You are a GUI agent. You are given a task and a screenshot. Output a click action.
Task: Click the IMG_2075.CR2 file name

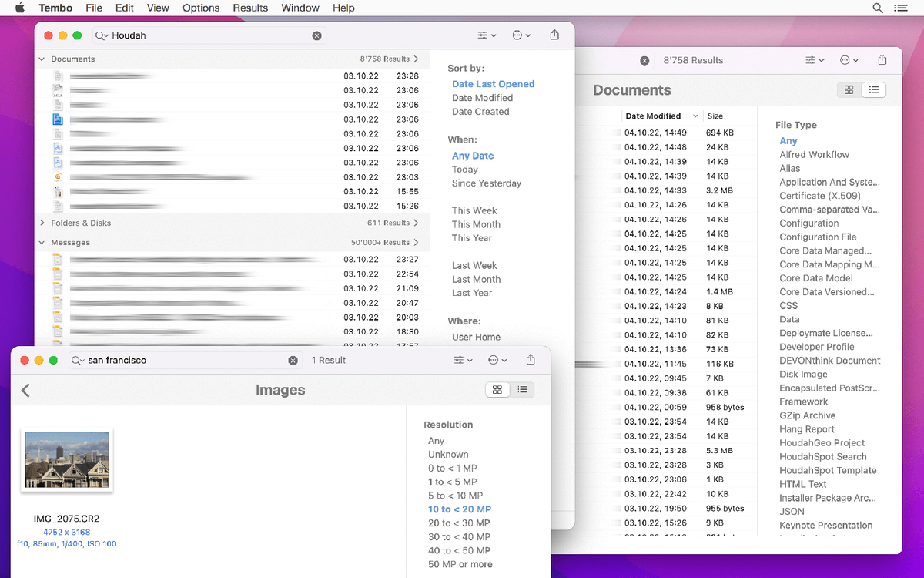(66, 519)
